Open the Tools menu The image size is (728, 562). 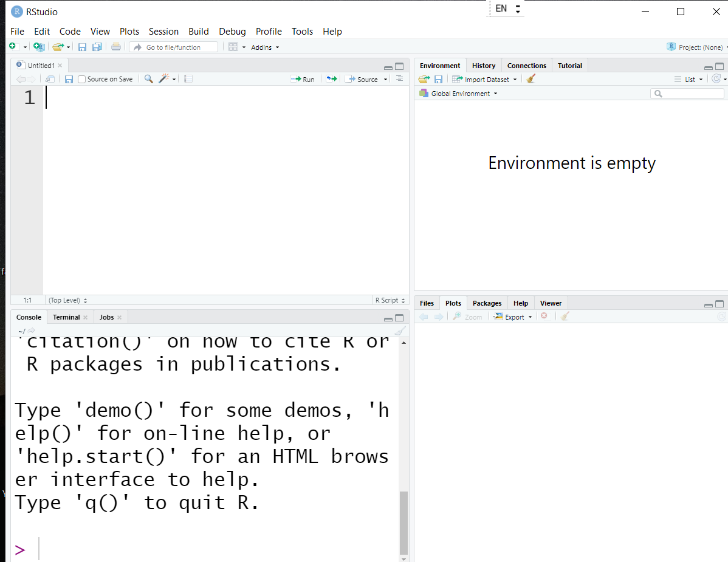click(x=302, y=31)
